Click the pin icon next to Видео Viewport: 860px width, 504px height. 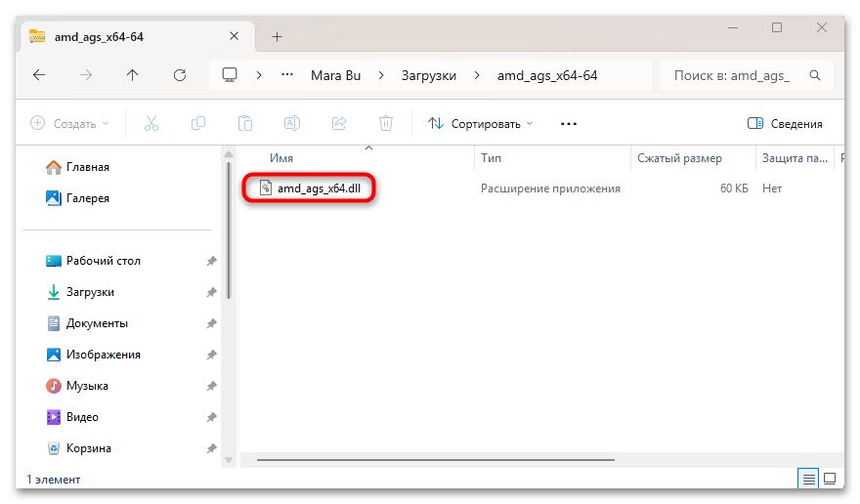pos(212,417)
